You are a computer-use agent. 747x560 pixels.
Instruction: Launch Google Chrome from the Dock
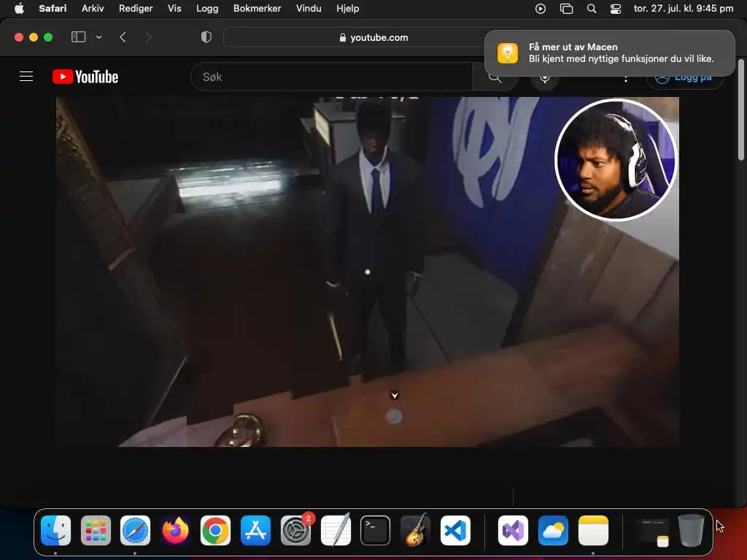coord(215,530)
